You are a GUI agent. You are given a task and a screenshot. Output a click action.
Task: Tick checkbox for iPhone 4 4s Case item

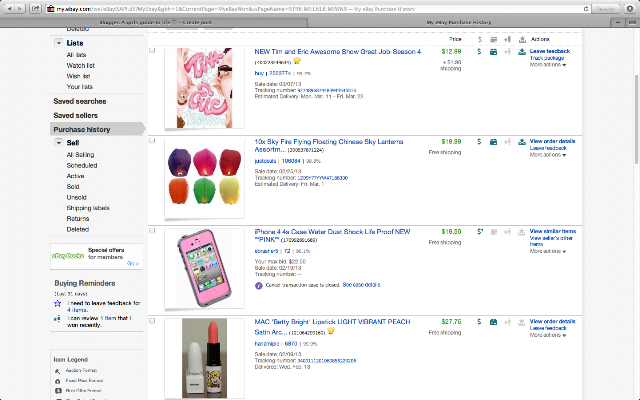pos(152,231)
